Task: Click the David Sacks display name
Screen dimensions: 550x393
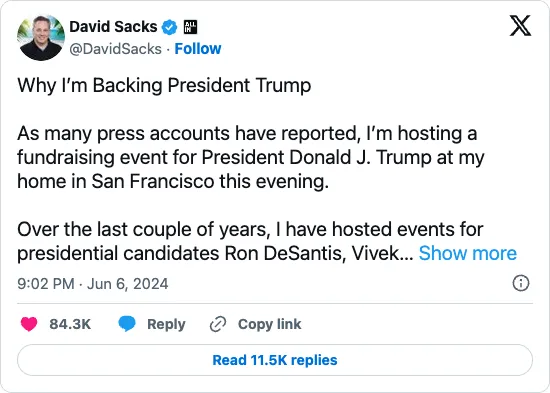Action: (113, 27)
